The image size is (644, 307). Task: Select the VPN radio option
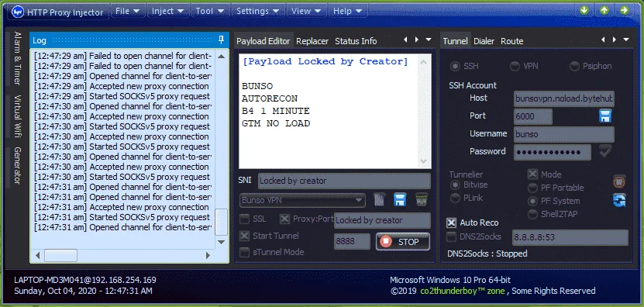tap(524, 66)
